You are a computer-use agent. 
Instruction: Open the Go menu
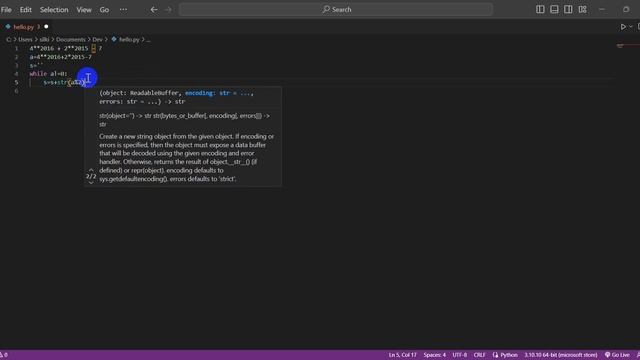pyautogui.click(x=104, y=9)
